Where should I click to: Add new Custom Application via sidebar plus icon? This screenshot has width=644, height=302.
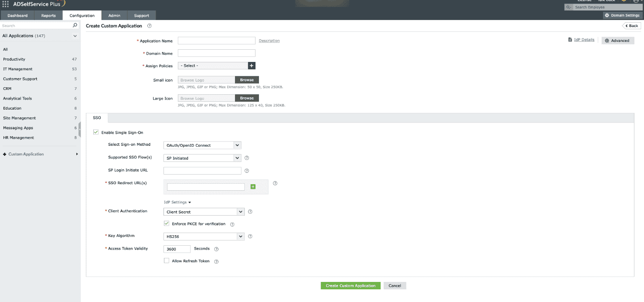click(4, 154)
